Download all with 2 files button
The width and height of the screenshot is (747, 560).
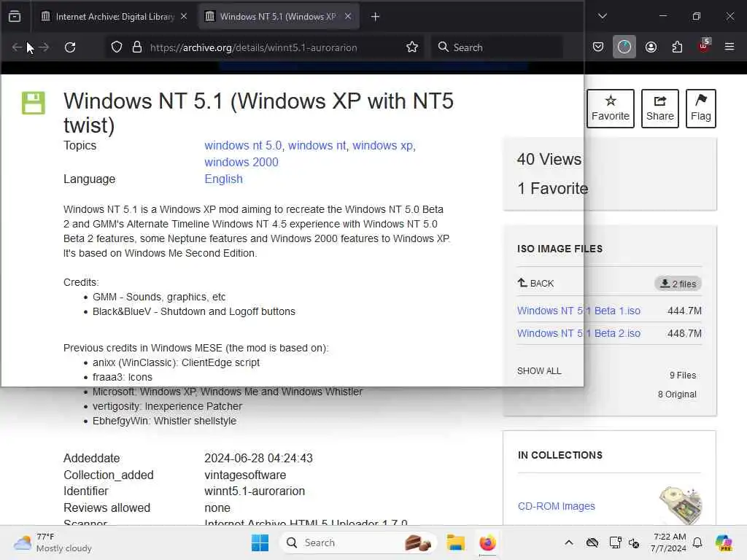[678, 284]
